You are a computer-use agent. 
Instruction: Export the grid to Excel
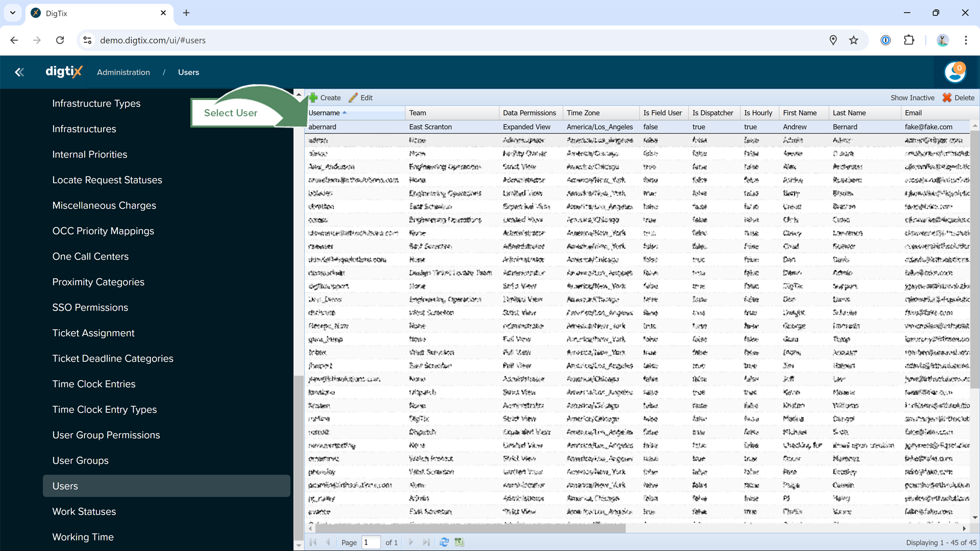pos(459,542)
